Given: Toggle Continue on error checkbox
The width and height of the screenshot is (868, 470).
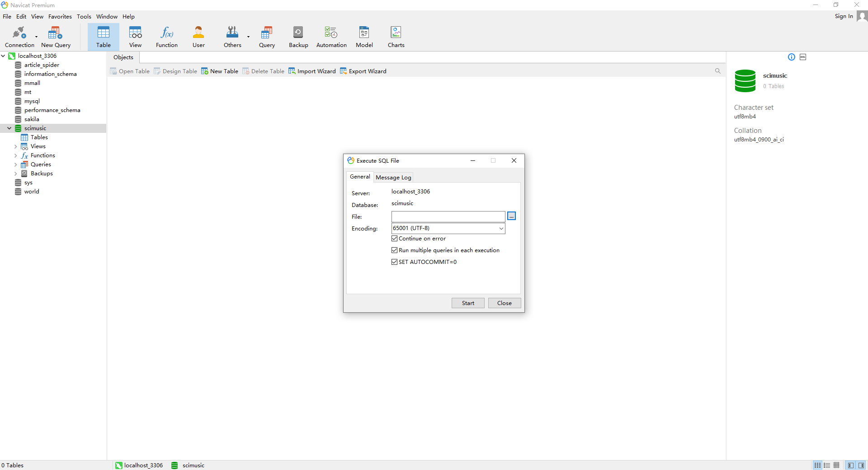Looking at the screenshot, I should tap(394, 239).
